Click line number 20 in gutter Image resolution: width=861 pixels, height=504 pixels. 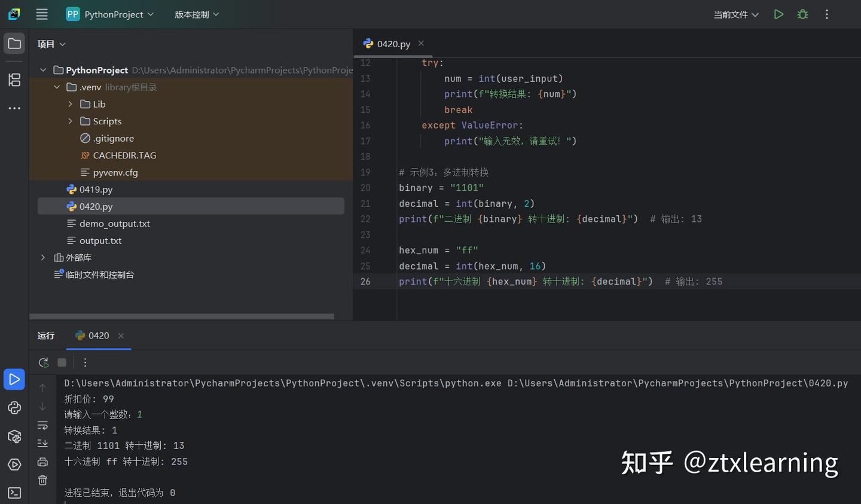[365, 188]
